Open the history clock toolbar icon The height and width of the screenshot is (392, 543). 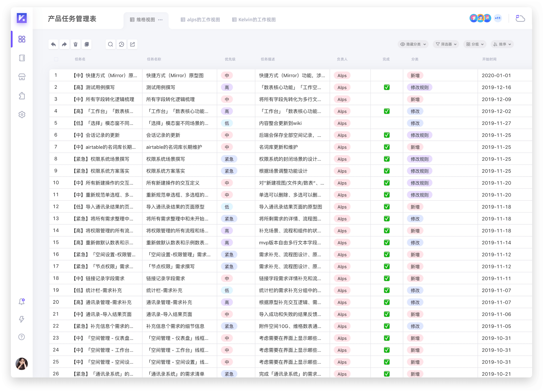point(121,44)
